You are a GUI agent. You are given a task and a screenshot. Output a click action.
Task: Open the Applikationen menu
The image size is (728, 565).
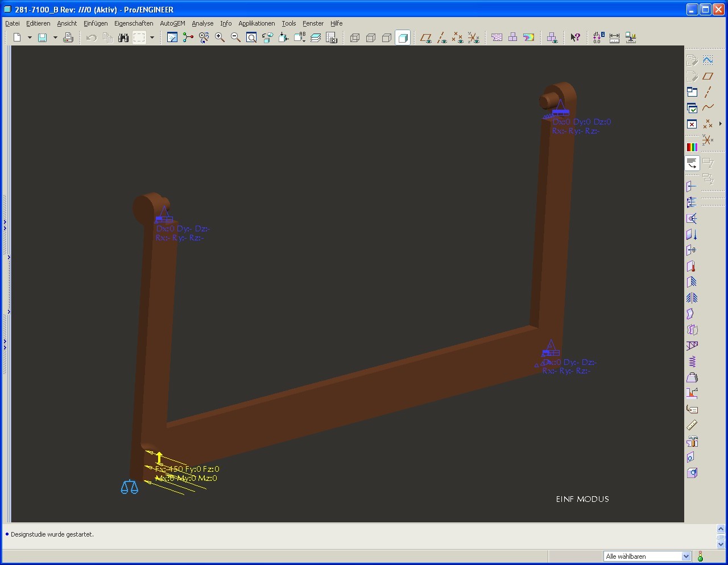coord(257,23)
